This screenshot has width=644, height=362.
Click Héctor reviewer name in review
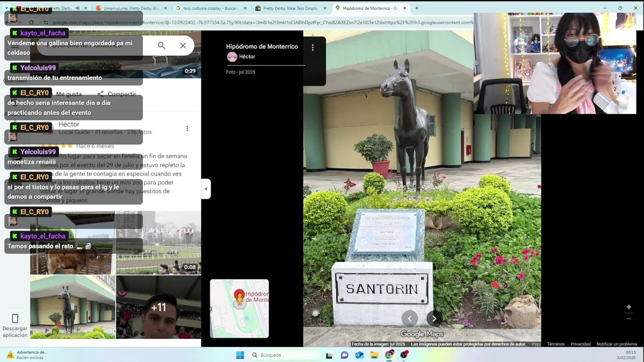(x=69, y=124)
